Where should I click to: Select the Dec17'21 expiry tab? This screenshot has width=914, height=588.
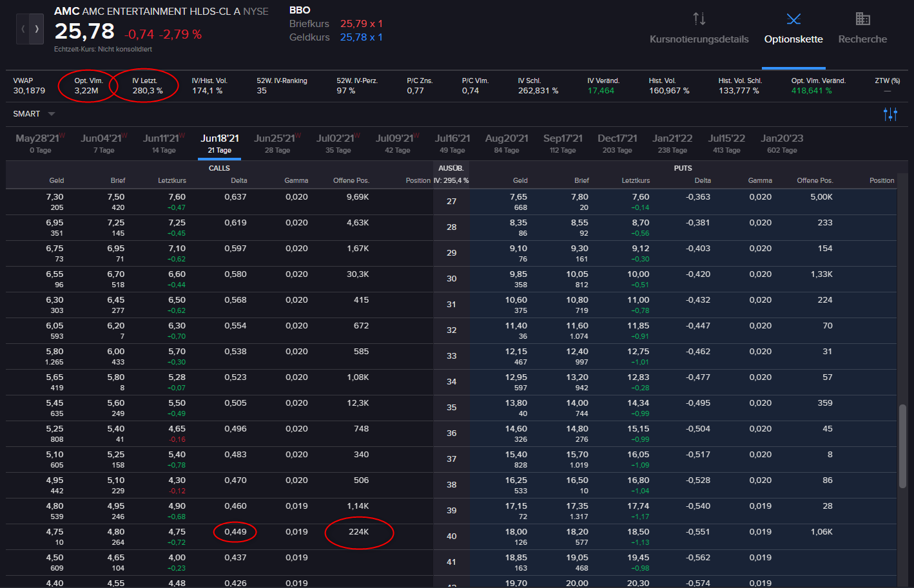617,144
